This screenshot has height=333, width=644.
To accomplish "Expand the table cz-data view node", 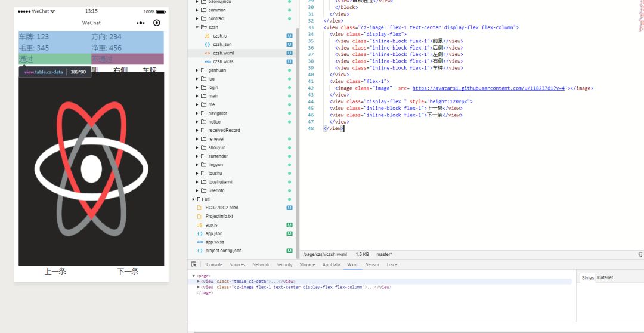I will [x=198, y=282].
